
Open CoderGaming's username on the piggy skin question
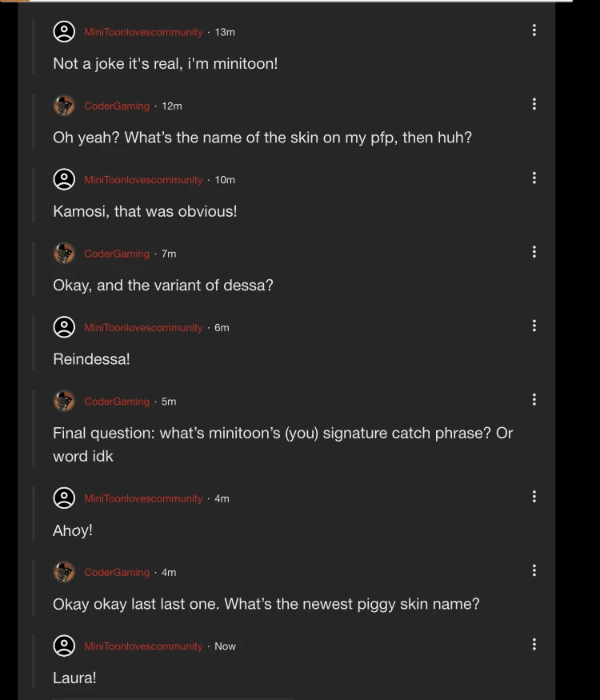pyautogui.click(x=117, y=572)
